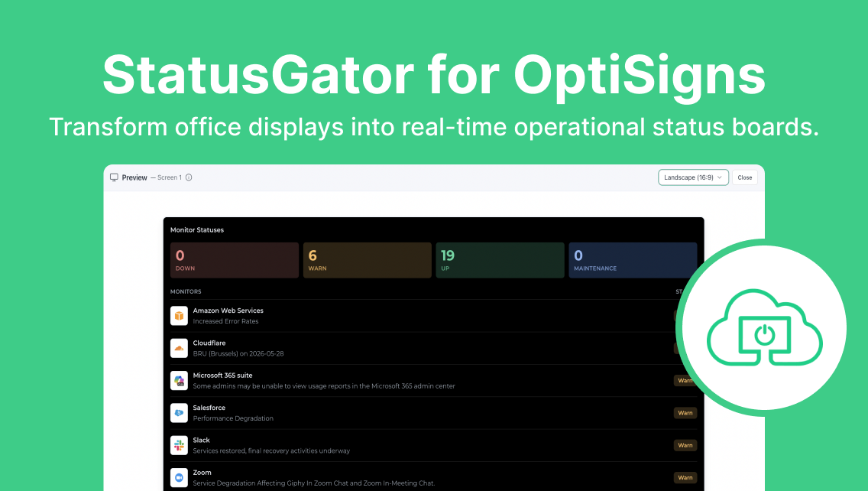The image size is (868, 491).
Task: Click the 19 Up status card
Action: (x=500, y=260)
